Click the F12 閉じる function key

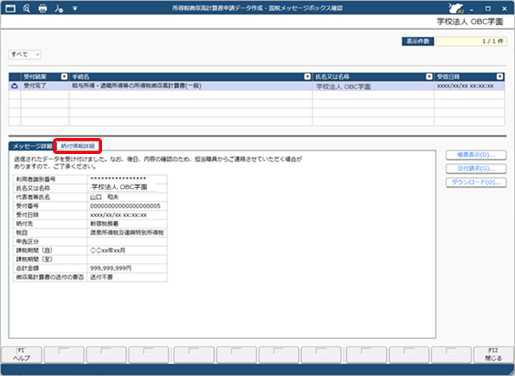click(493, 355)
